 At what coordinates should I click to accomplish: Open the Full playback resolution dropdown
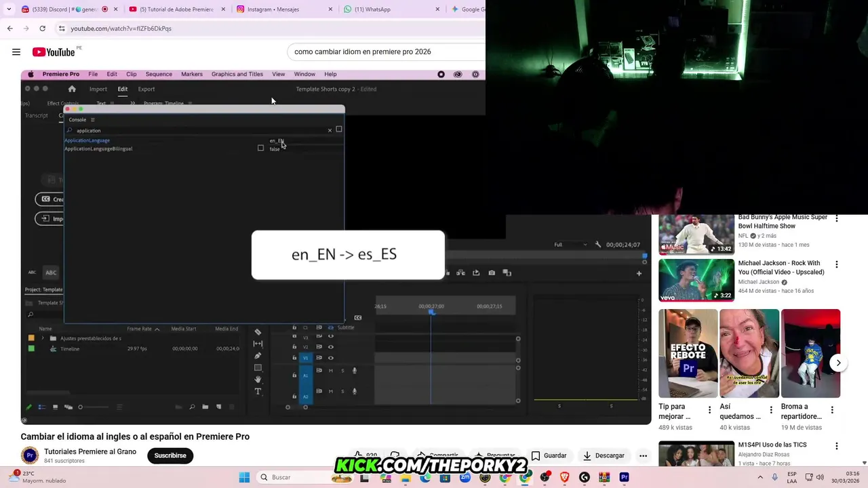pos(570,244)
